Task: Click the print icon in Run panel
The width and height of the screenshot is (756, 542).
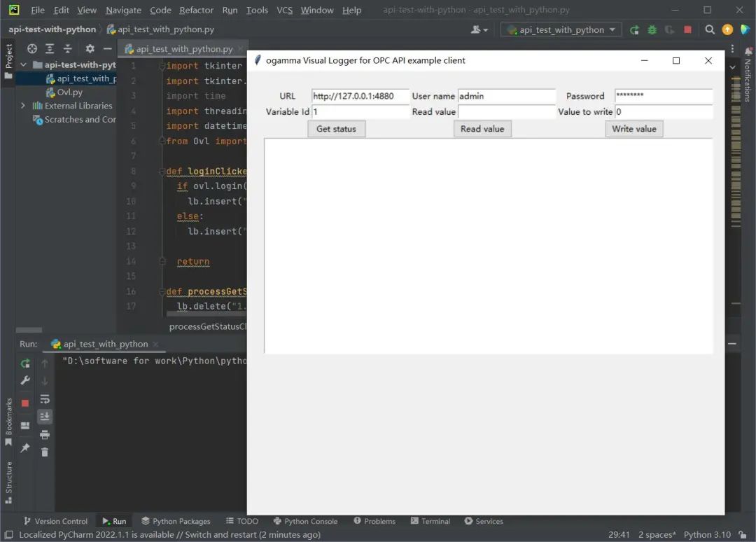Action: (x=45, y=434)
